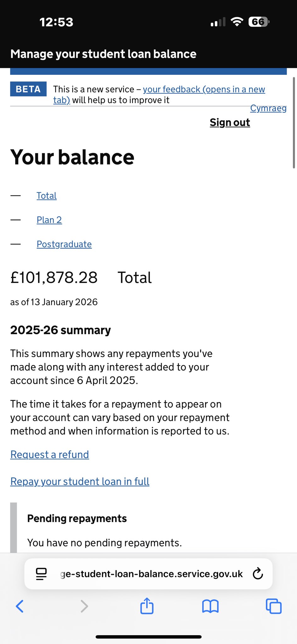Image resolution: width=297 pixels, height=644 pixels.
Task: Tap the battery indicator in status bar
Action: [259, 22]
